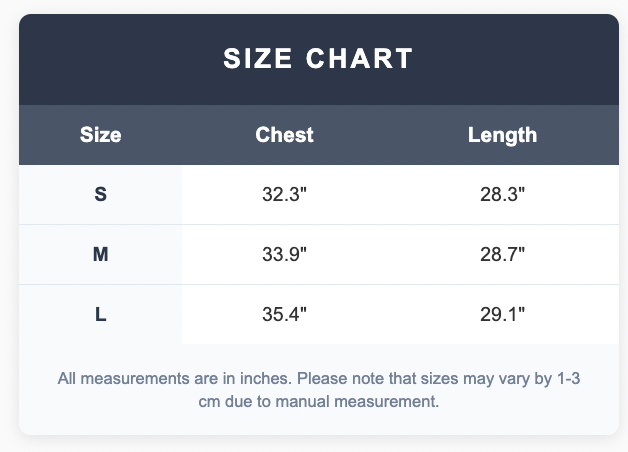This screenshot has height=452, width=628.
Task: Click the SIZE CHART title
Action: point(318,58)
